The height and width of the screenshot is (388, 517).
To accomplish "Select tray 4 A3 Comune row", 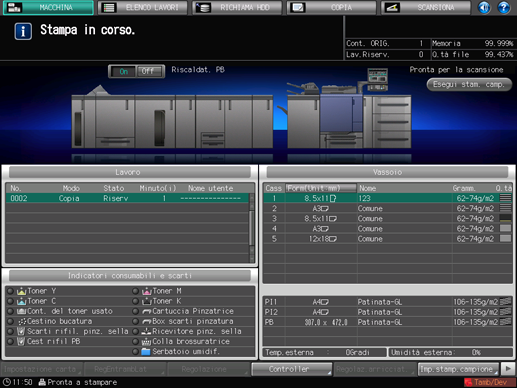I will [388, 229].
